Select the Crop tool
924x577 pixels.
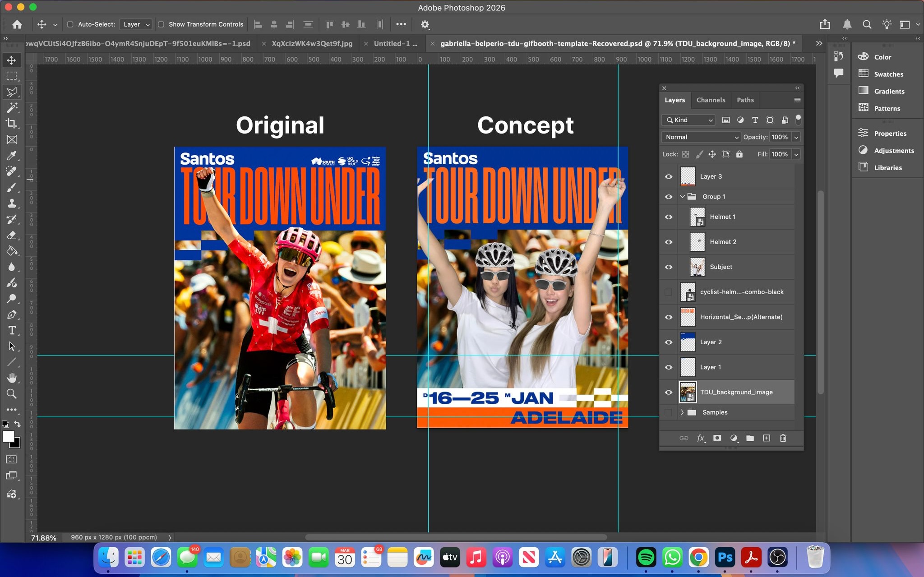(12, 123)
